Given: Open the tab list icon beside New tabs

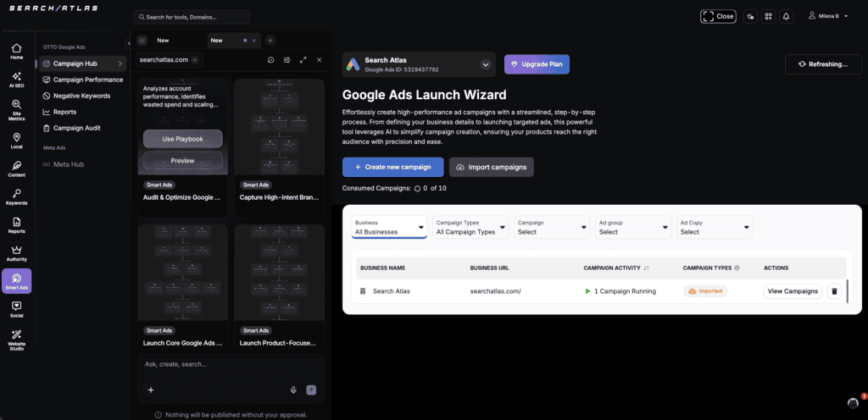Looking at the screenshot, I should (x=142, y=41).
